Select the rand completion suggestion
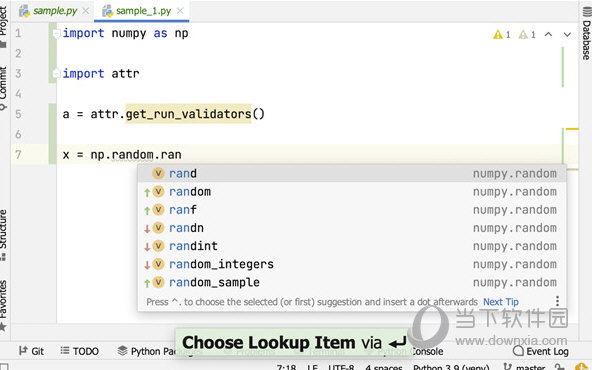Screen dimensions: 592x370 pyautogui.click(x=352, y=173)
